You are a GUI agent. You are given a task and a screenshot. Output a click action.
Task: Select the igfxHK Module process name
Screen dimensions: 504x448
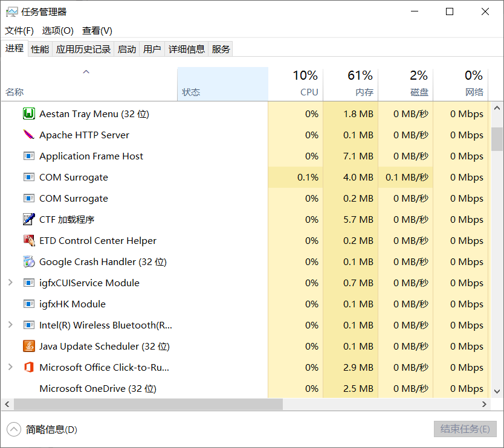(73, 304)
